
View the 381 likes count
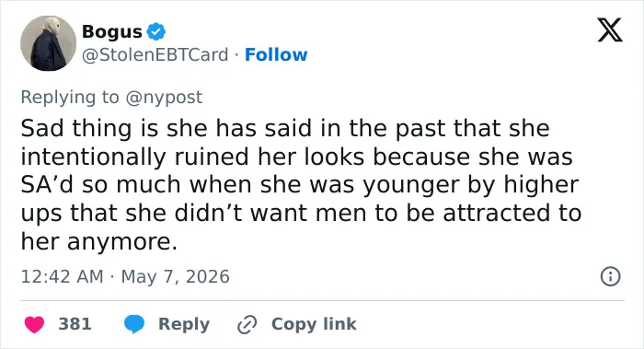click(x=75, y=324)
